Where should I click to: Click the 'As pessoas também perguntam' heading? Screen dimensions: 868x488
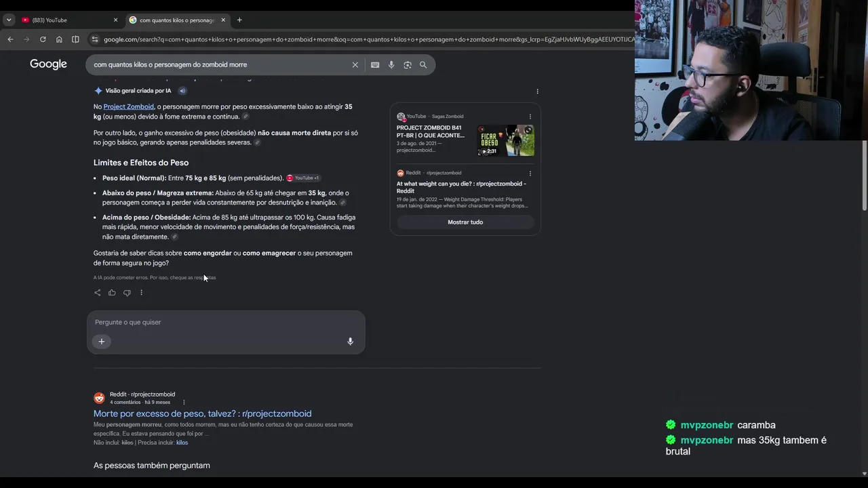tap(152, 466)
